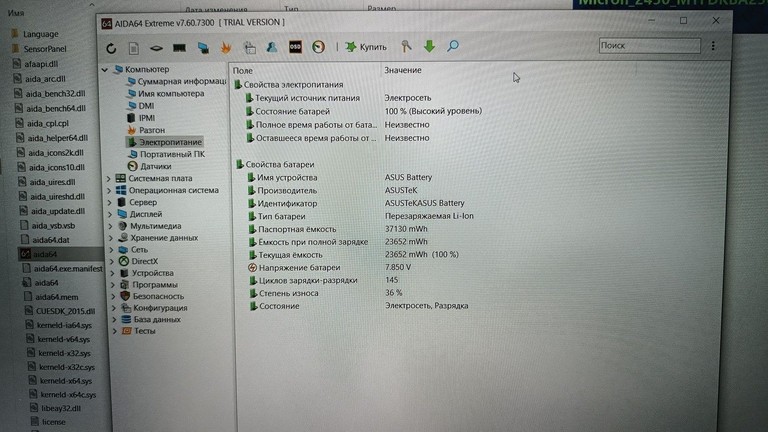Click the memory benchmark chip icon
Image resolution: width=768 pixels, height=432 pixels.
point(179,48)
